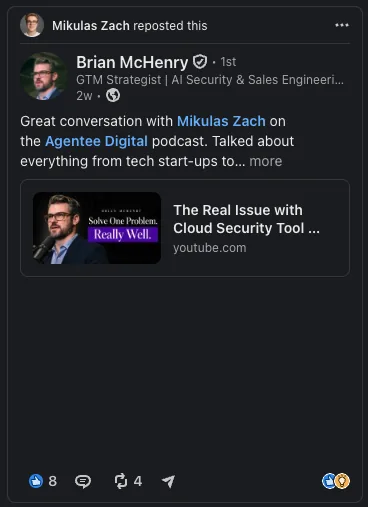
Task: Like the post with thumbs-up icon
Action: 36,481
